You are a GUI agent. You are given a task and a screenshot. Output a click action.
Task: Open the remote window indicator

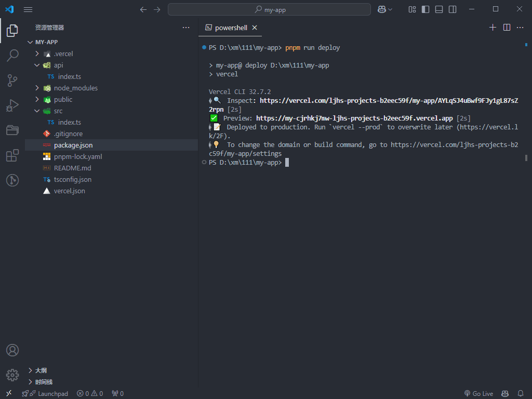(x=9, y=393)
